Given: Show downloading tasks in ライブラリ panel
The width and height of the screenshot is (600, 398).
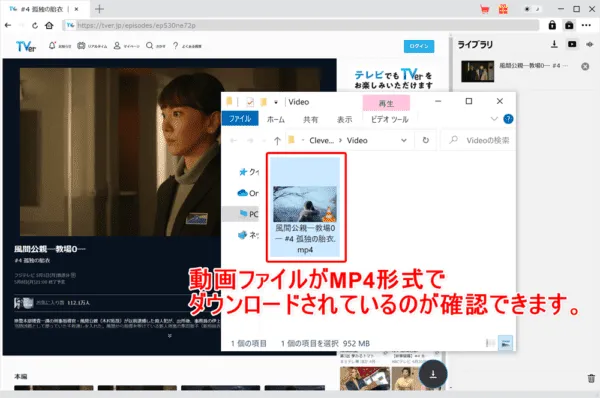Looking at the screenshot, I should click(554, 44).
